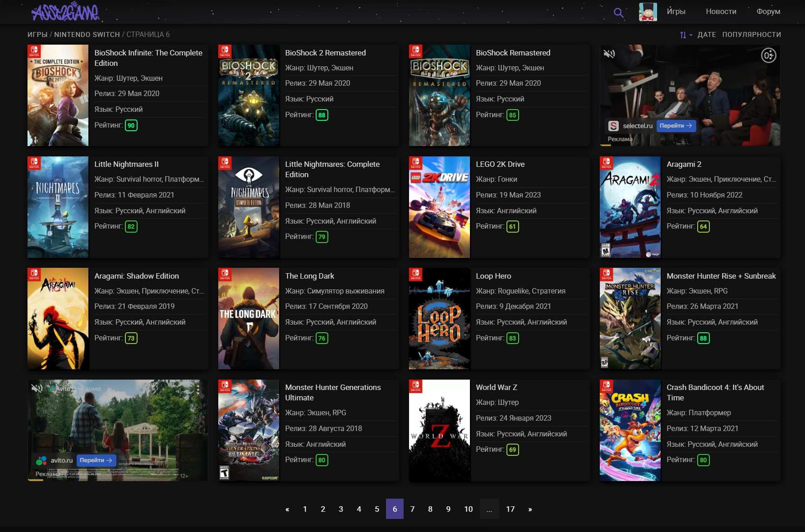Go to previous page arrow «
Screen dimensions: 805x532
tap(287, 509)
